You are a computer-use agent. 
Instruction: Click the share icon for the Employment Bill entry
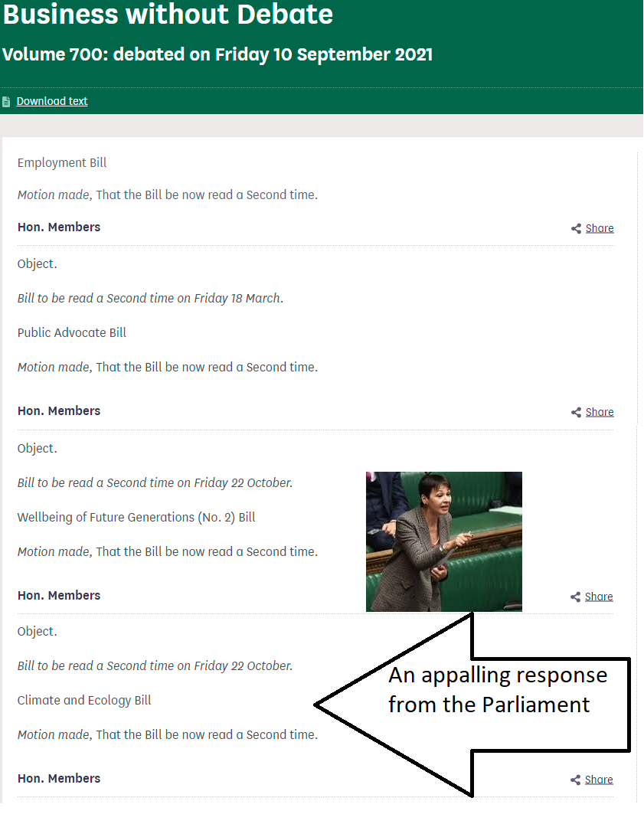tap(576, 228)
